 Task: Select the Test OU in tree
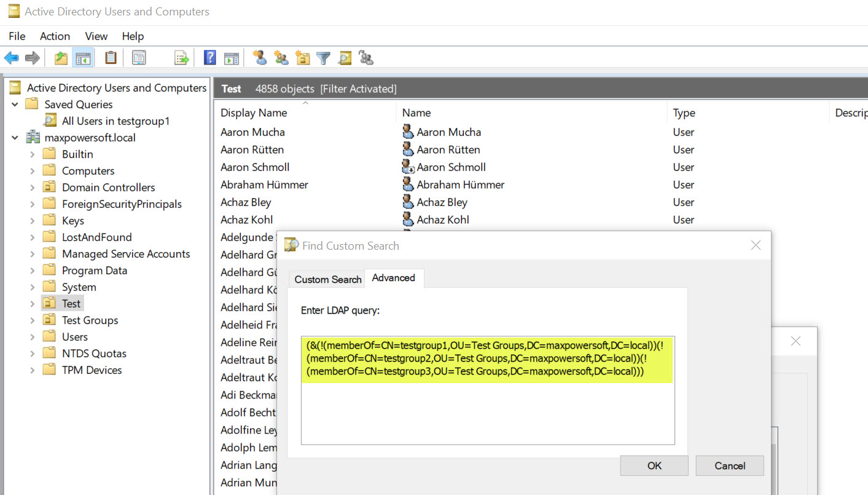pos(71,303)
